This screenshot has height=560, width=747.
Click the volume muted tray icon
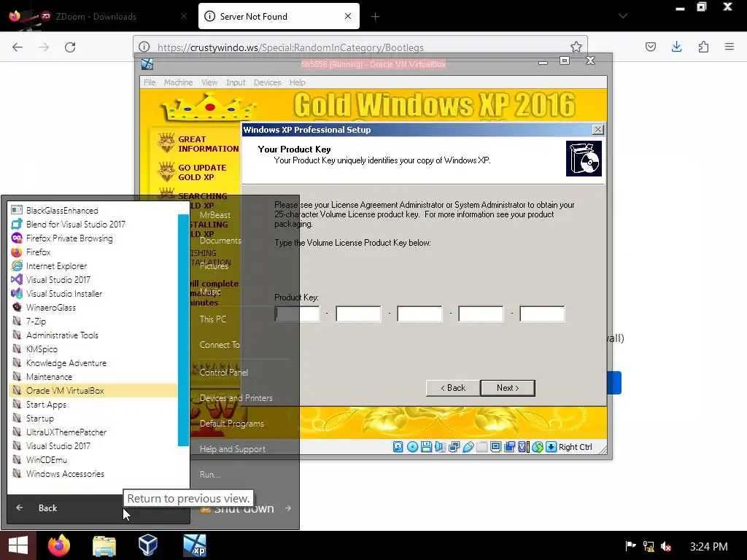tap(666, 546)
